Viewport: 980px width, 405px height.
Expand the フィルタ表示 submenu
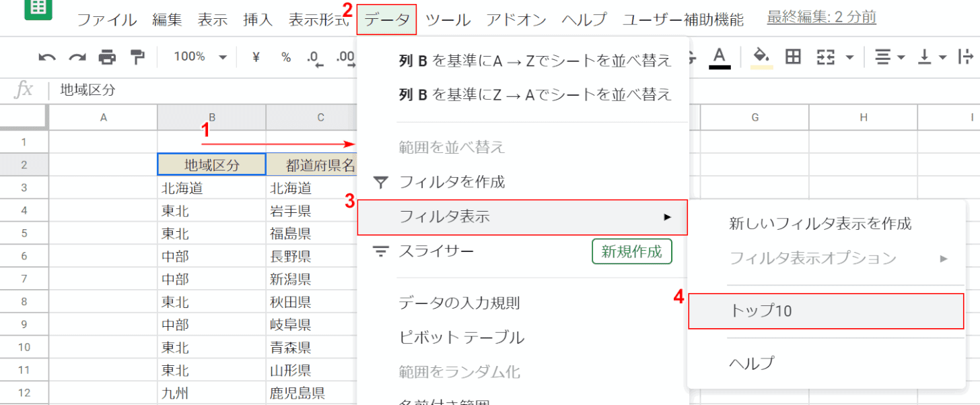522,217
